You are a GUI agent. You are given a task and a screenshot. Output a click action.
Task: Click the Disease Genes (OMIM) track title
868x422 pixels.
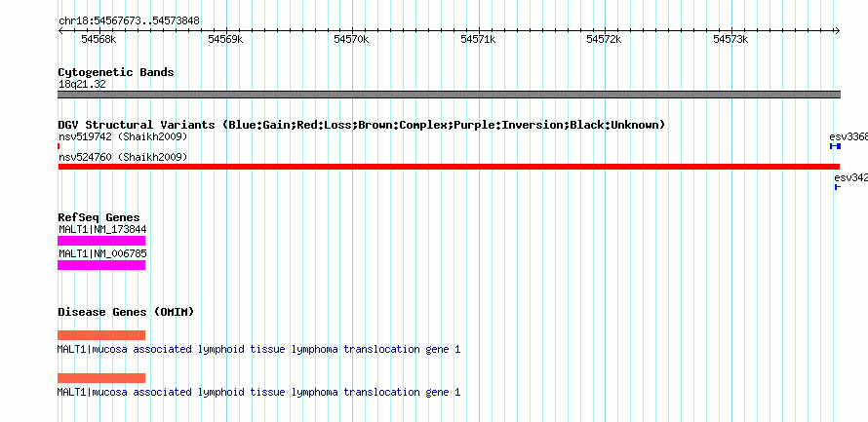point(126,312)
